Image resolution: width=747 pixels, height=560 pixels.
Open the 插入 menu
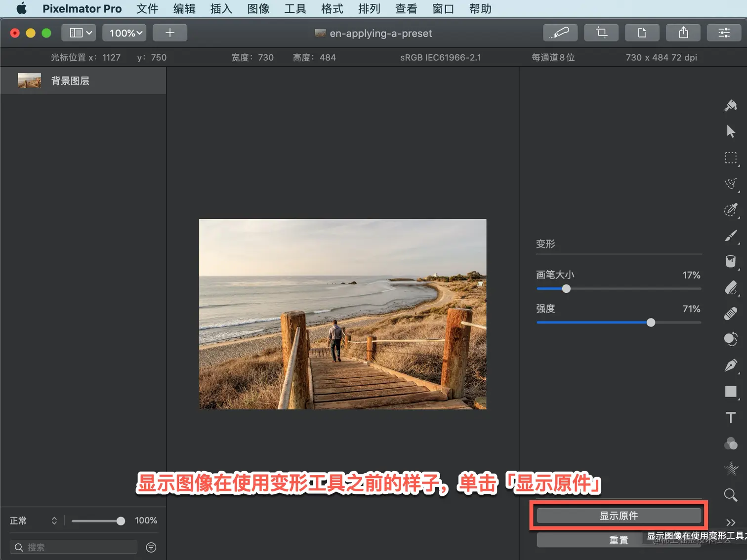click(x=221, y=8)
